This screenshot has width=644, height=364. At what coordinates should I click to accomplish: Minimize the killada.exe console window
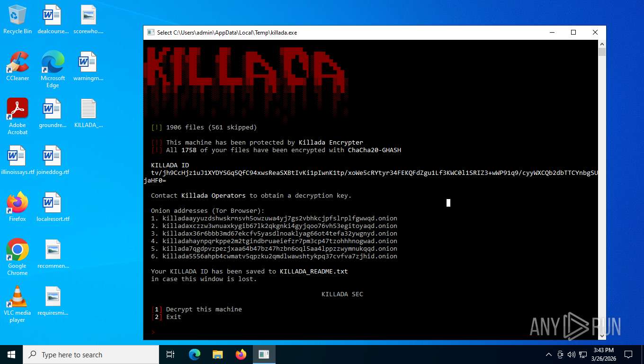coord(552,33)
